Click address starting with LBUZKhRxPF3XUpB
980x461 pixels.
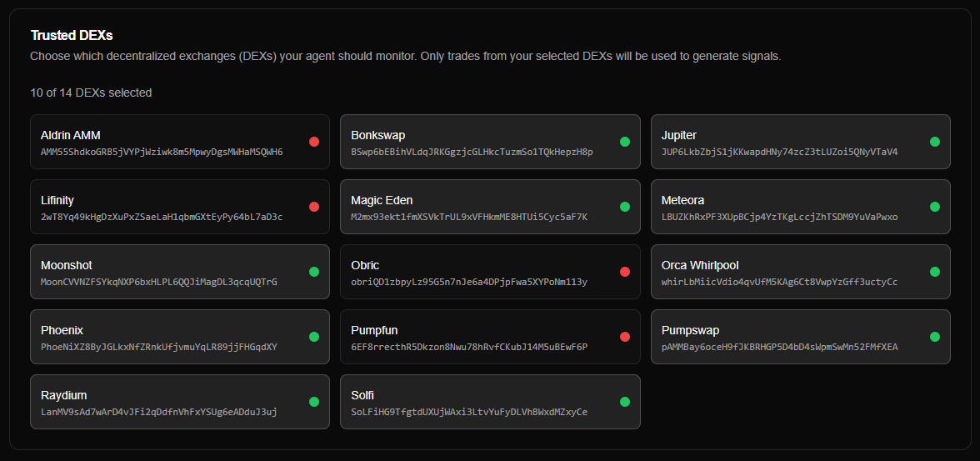[779, 217]
